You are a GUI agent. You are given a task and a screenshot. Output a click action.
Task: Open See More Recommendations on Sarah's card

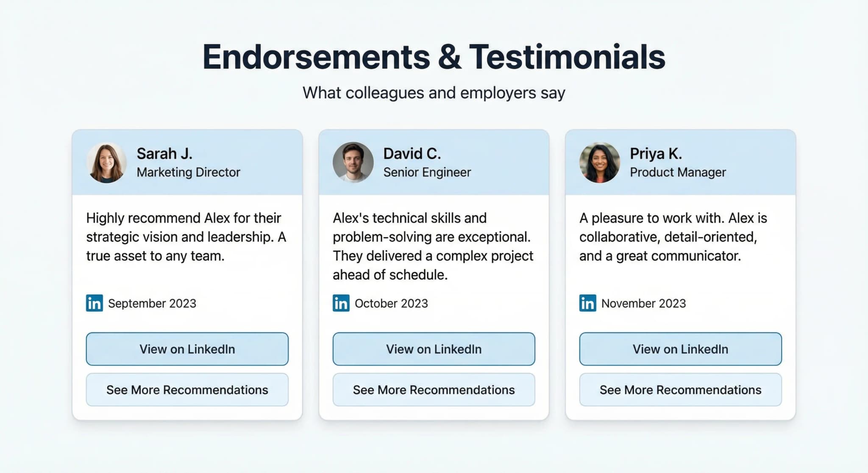click(186, 390)
